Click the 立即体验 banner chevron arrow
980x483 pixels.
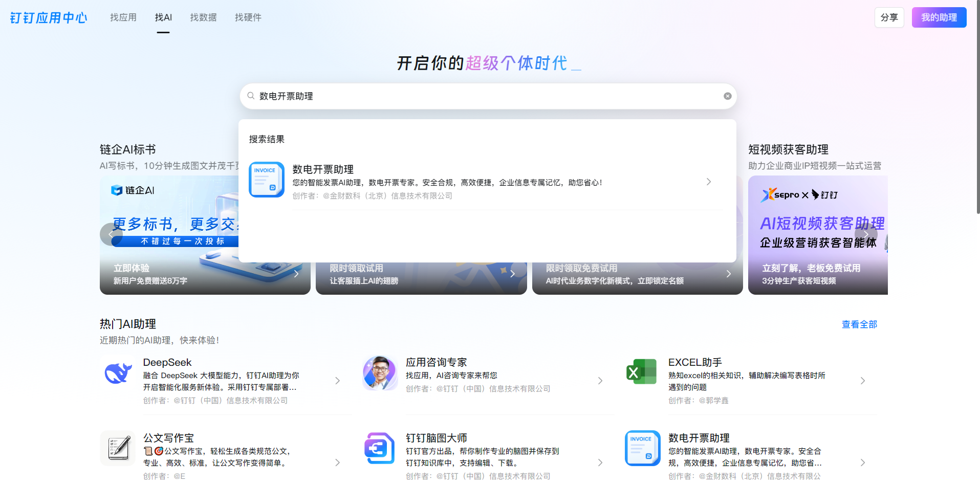tap(296, 274)
